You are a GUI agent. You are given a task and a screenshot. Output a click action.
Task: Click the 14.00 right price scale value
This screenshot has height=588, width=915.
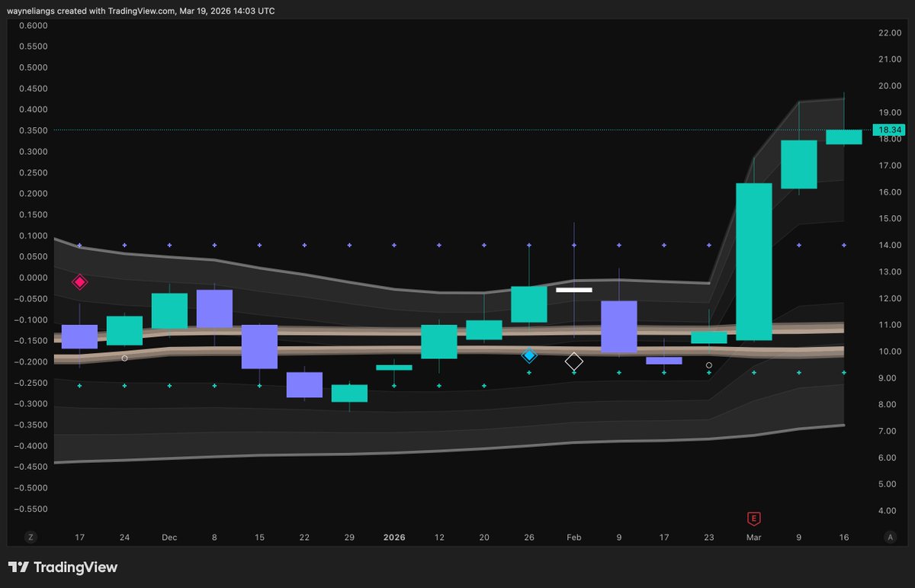890,246
